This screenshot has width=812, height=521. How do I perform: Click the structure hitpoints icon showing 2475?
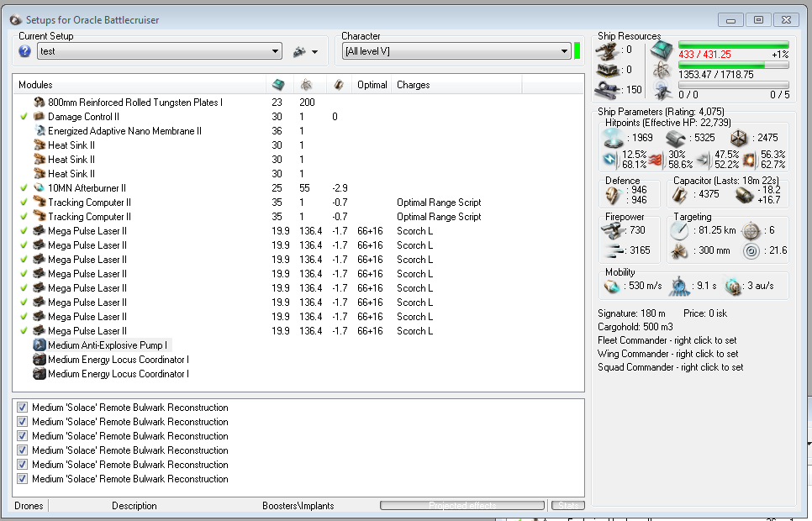[x=739, y=138]
